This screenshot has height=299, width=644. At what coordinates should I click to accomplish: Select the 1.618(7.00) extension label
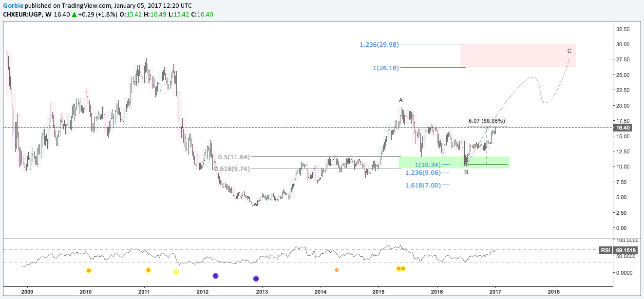[x=423, y=185]
